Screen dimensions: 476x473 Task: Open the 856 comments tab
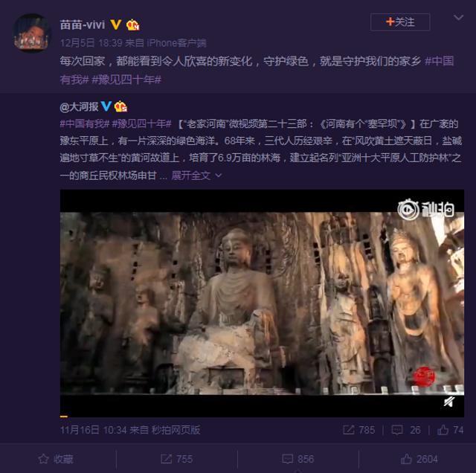pyautogui.click(x=297, y=459)
